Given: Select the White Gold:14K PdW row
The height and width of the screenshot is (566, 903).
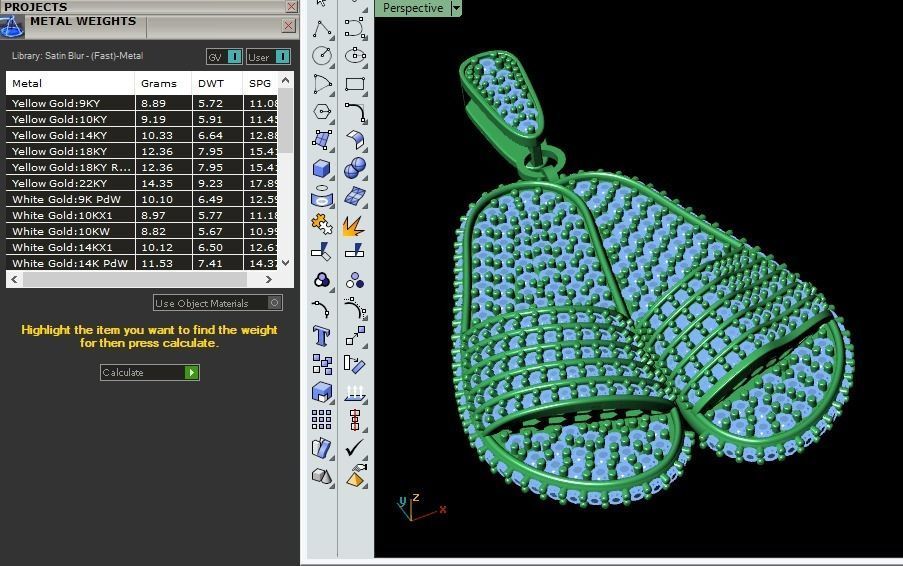Looking at the screenshot, I should pyautogui.click(x=142, y=263).
